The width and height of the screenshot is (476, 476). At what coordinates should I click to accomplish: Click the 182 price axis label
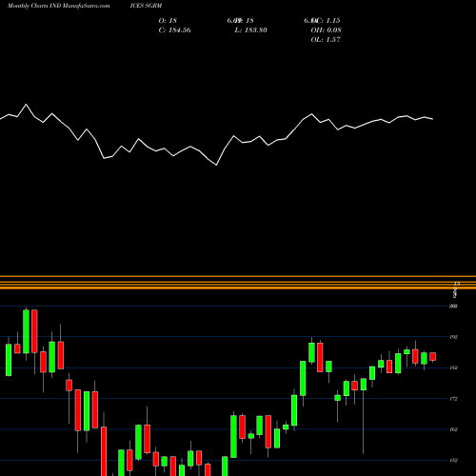454,367
